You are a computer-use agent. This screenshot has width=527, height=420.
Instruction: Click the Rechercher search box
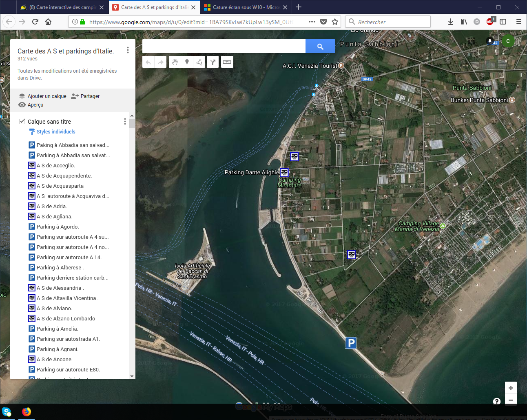click(388, 22)
